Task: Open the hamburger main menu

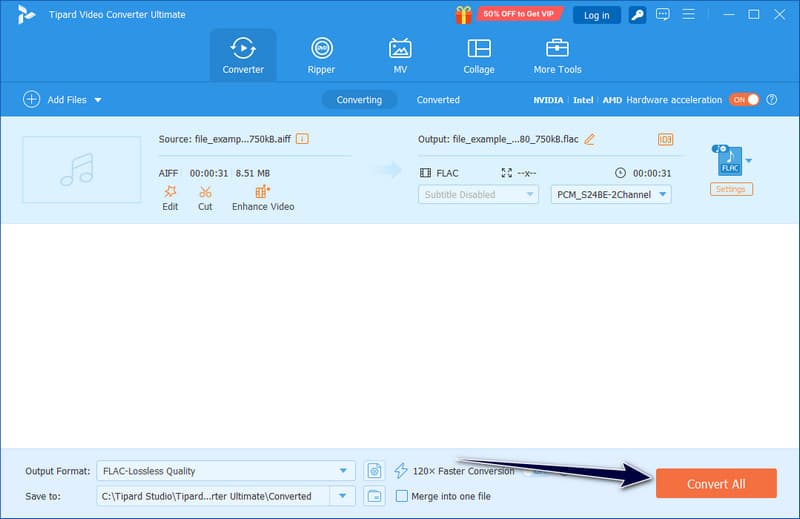Action: coord(688,14)
